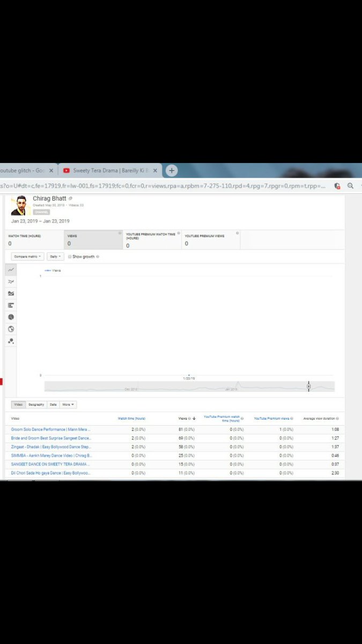Open Zingaat - Dhadak Easy Bollywood Dance link
The height and width of the screenshot is (644, 362).
click(51, 447)
